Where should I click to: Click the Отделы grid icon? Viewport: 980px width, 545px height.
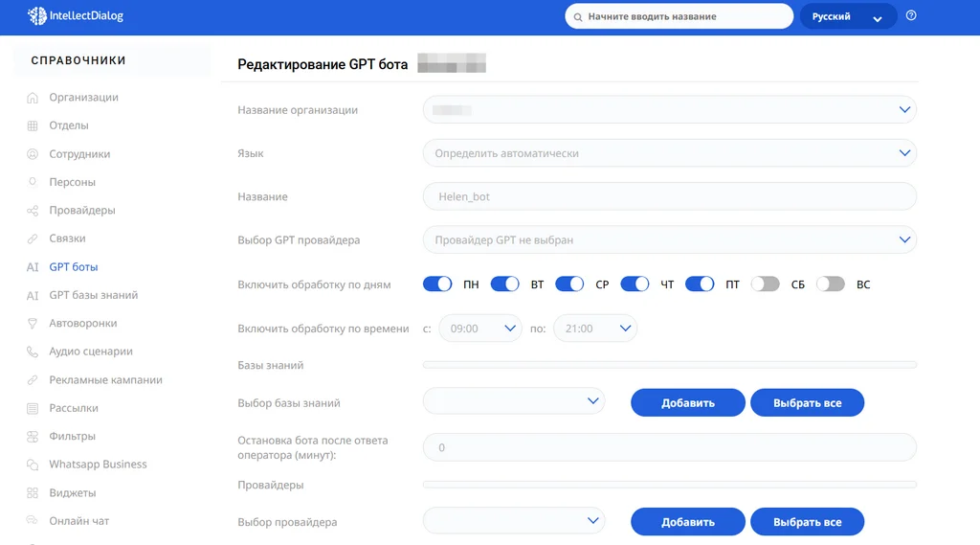click(x=33, y=125)
